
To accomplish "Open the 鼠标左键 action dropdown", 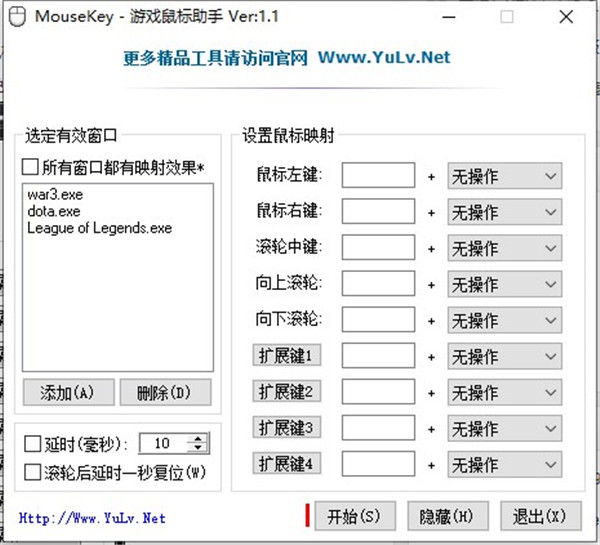I will click(x=504, y=176).
